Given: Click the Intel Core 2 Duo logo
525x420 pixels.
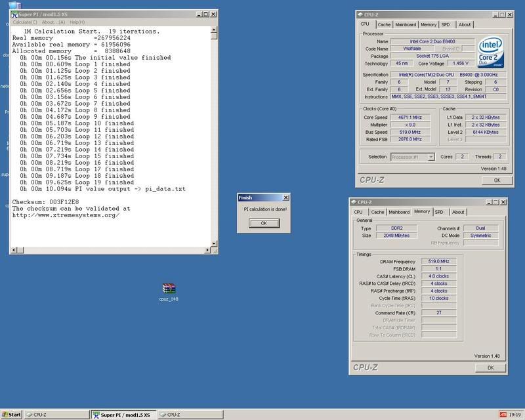Looking at the screenshot, I should 490,52.
